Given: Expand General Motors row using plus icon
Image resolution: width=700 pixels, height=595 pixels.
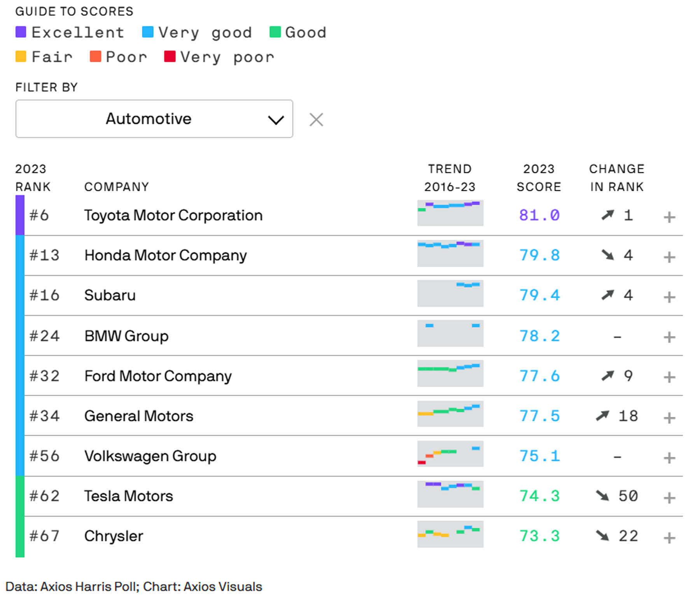Looking at the screenshot, I should [x=669, y=418].
